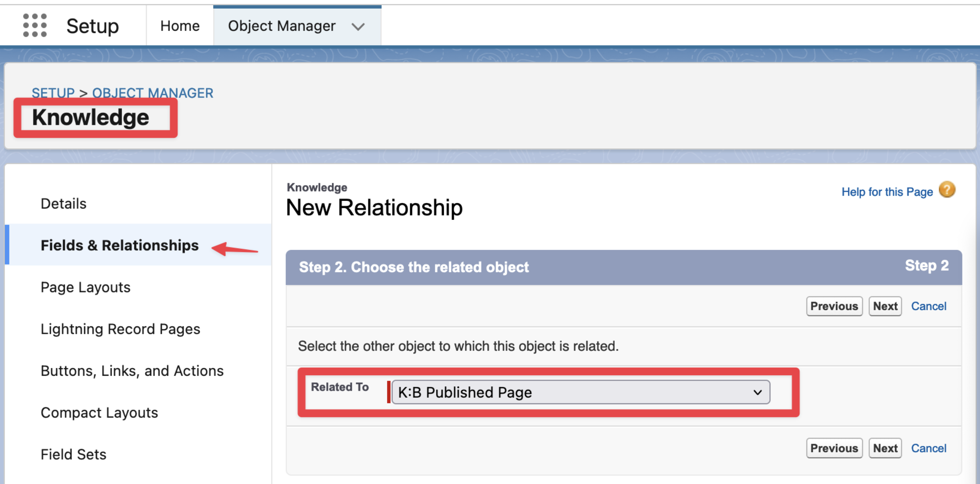Expand the Object Manager tab chevron

[x=358, y=27]
